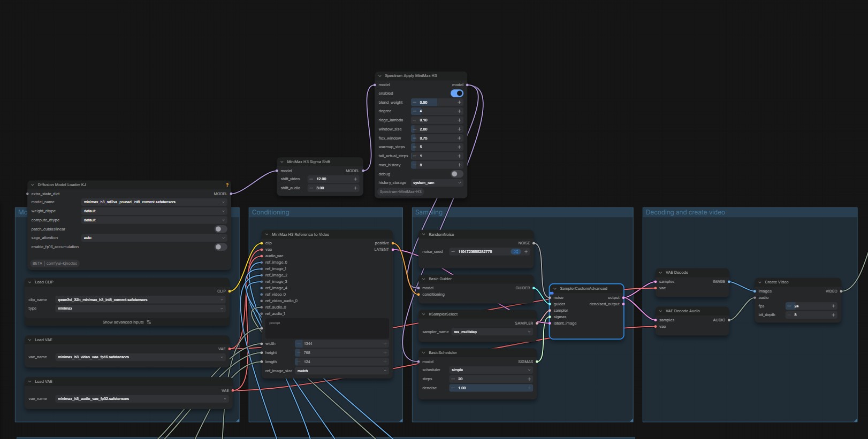
Task: Increase warmup_steps using its plus icon
Action: click(x=459, y=147)
